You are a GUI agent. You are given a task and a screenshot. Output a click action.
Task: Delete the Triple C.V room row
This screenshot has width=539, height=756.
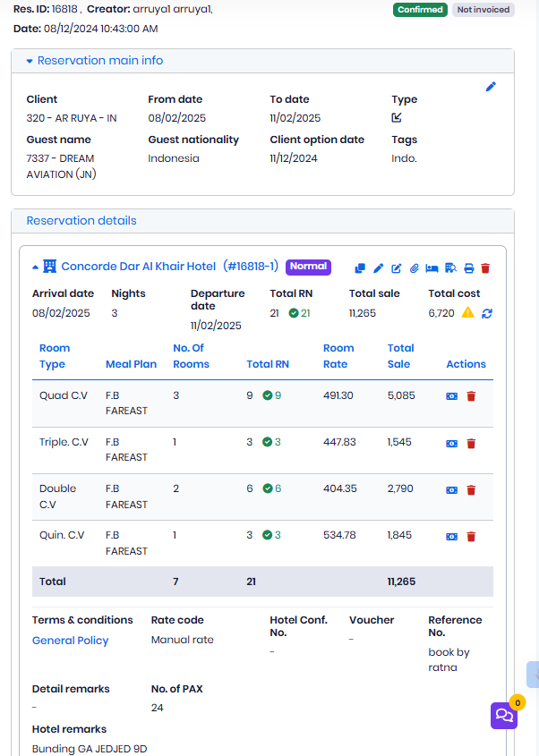pyautogui.click(x=471, y=443)
